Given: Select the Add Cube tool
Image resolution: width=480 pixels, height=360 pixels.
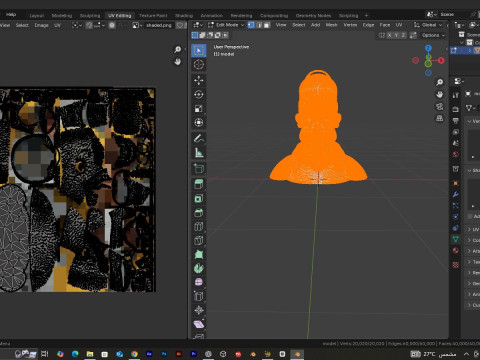Looking at the screenshot, I should [x=199, y=168].
